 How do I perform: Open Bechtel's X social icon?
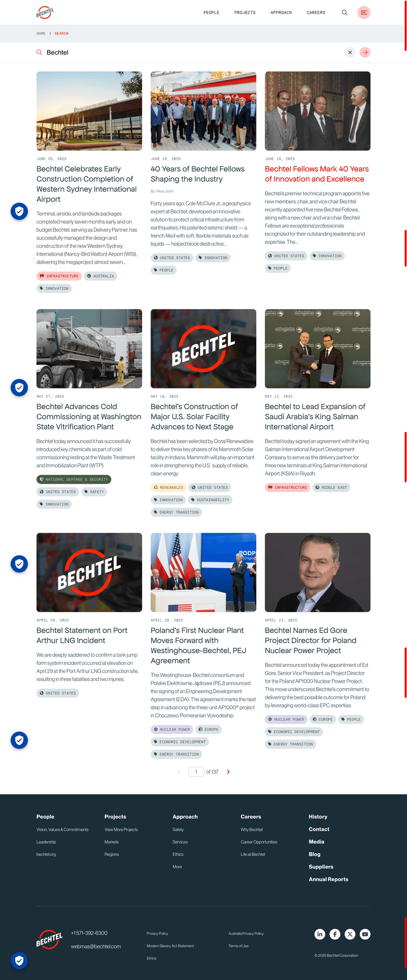tap(350, 934)
